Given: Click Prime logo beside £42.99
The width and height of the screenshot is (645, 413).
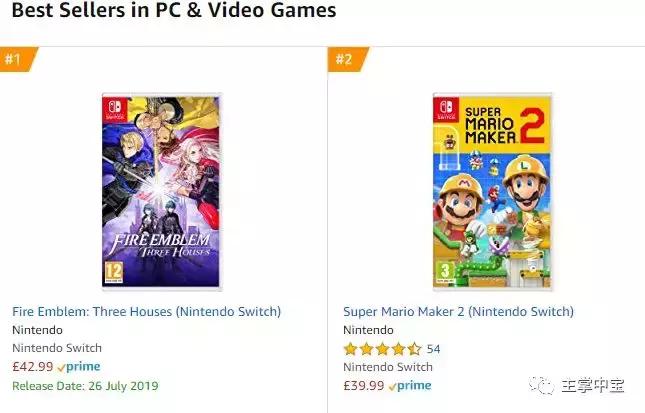Looking at the screenshot, I should coord(82,367).
